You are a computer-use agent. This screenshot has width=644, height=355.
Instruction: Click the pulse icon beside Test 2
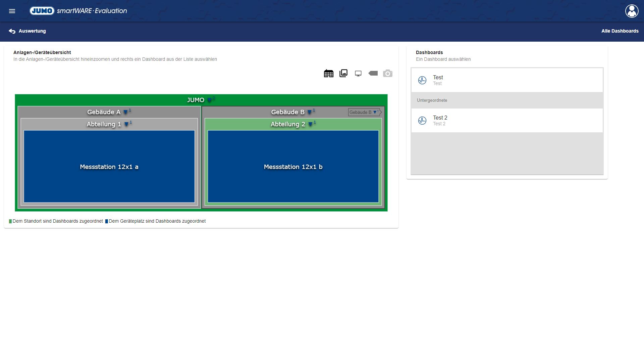pos(422,121)
